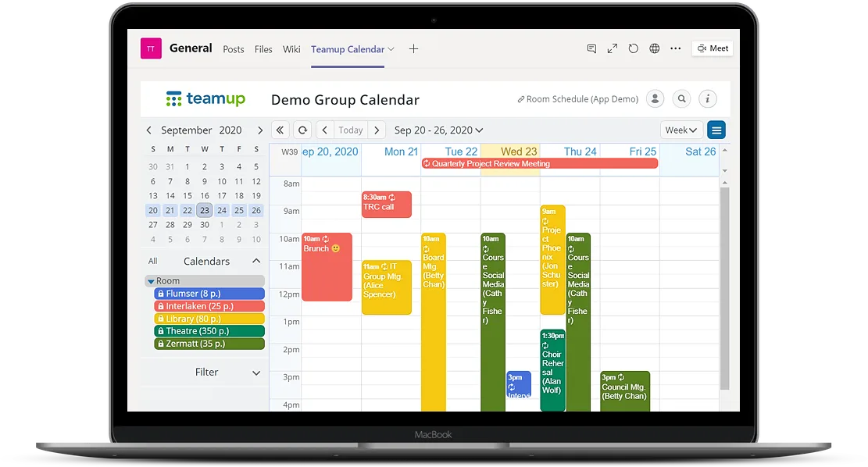Open the Week view dropdown
The height and width of the screenshot is (467, 868).
pyautogui.click(x=681, y=130)
